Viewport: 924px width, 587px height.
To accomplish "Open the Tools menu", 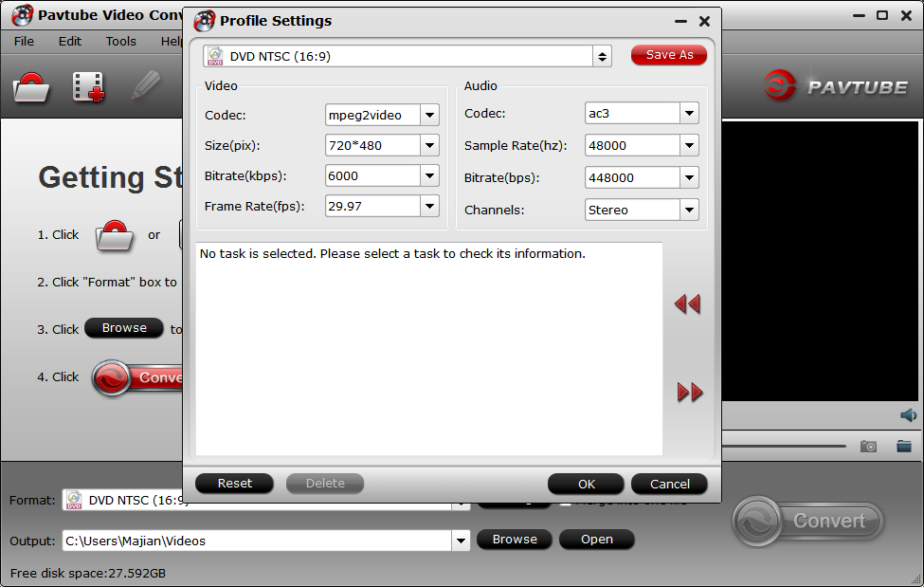I will click(x=120, y=42).
